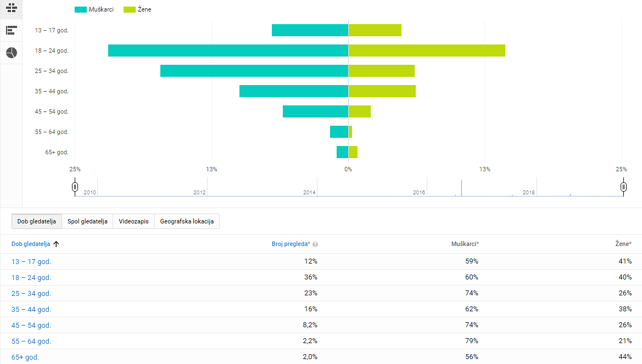Switch to the Spol gledatelja tab
This screenshot has width=642, height=364.
[88, 221]
